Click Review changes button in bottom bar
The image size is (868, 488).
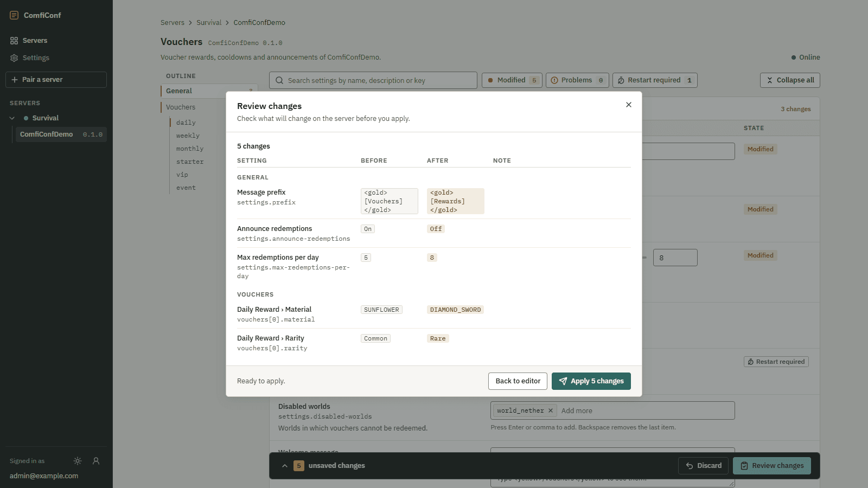(772, 466)
